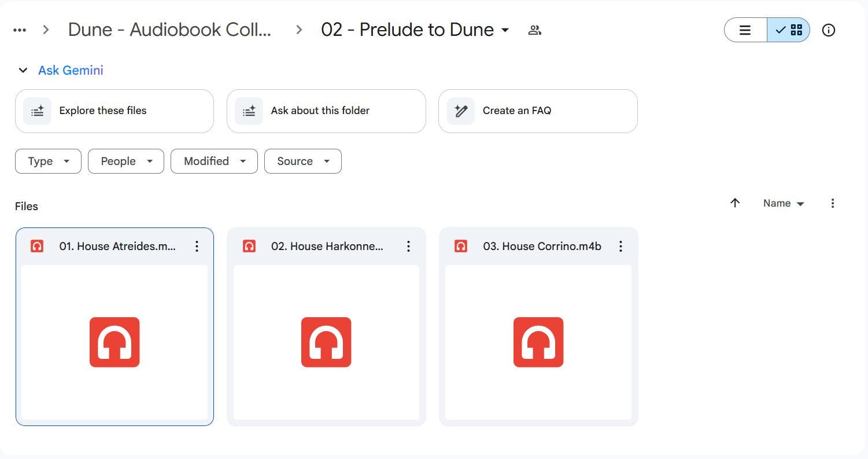
Task: Open the shared people icon beside folder name
Action: (534, 30)
